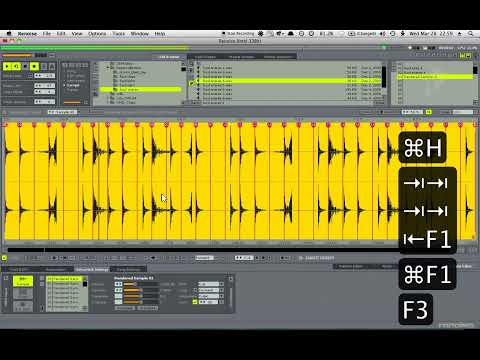This screenshot has height=360, width=480.
Task: Click the loop-play button beside Play
Action: (16, 66)
